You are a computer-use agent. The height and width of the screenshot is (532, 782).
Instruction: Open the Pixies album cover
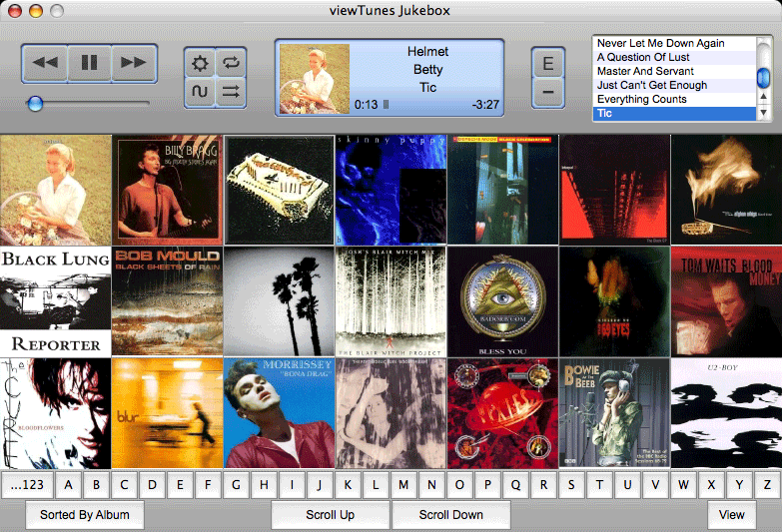[502, 413]
